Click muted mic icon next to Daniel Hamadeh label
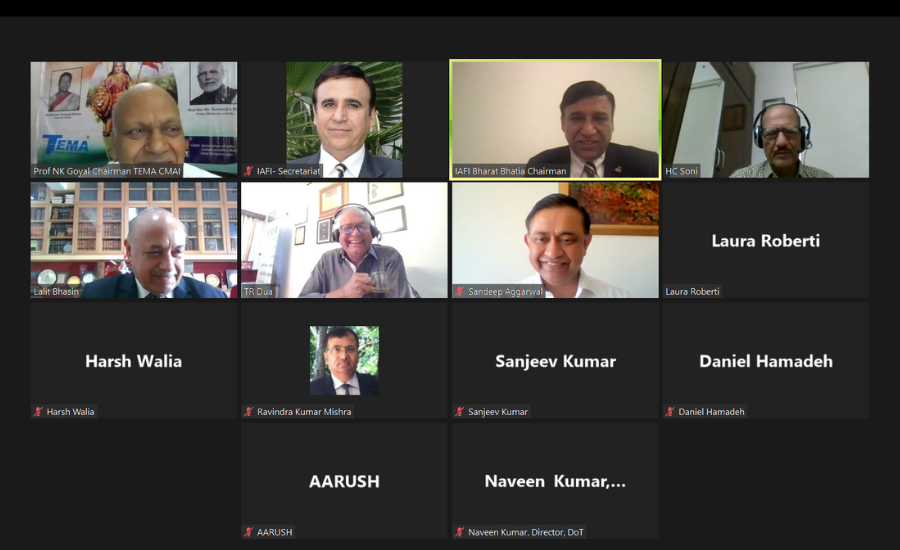Image resolution: width=900 pixels, height=550 pixels. click(670, 412)
